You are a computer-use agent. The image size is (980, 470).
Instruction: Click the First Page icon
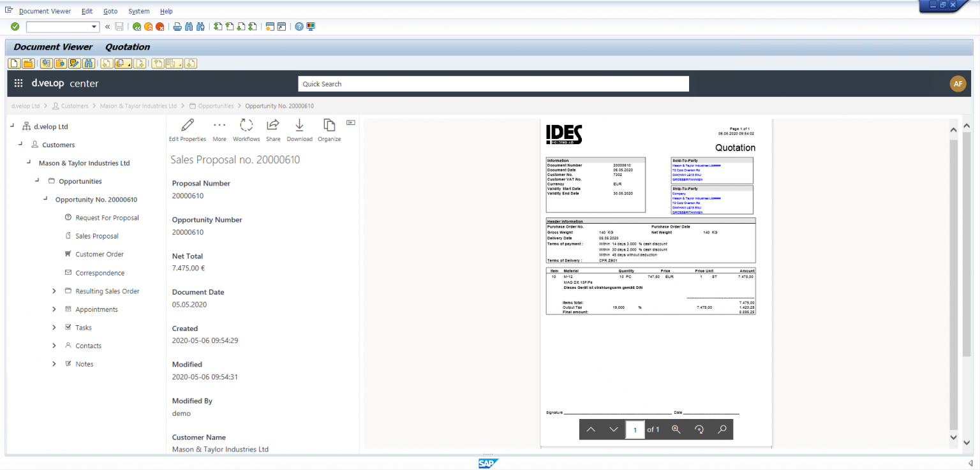(218, 27)
